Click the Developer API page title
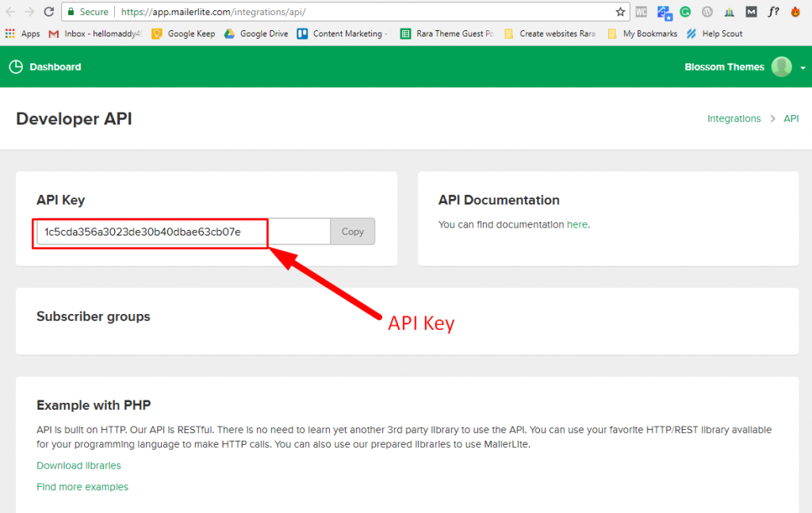The width and height of the screenshot is (812, 513). click(74, 119)
